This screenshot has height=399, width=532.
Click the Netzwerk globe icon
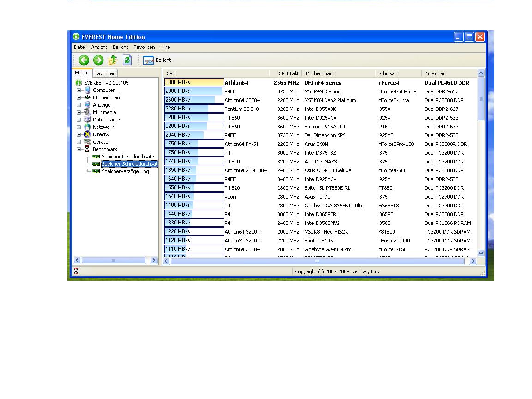tap(87, 127)
